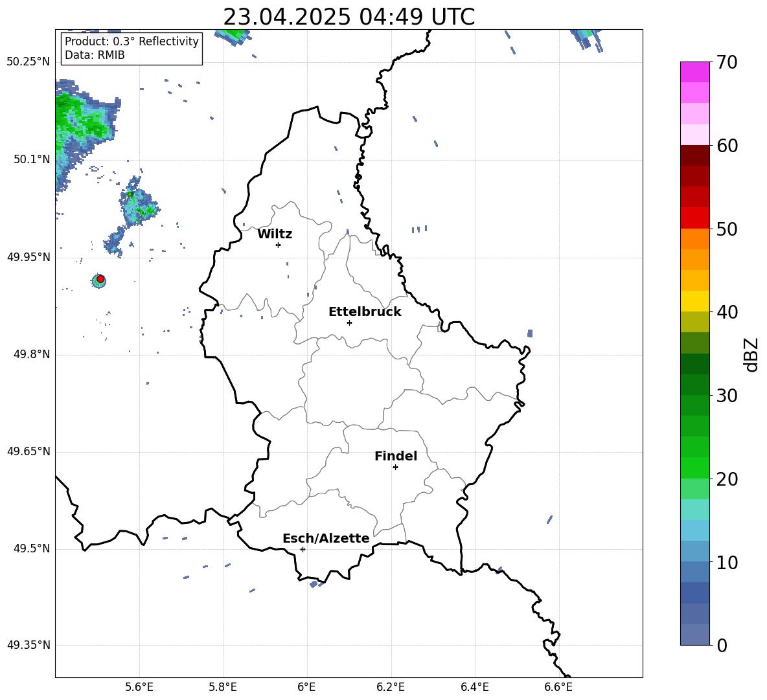This screenshot has height=700, width=767.
Task: Pick the bright red swatch above 50
Action: pos(694,218)
